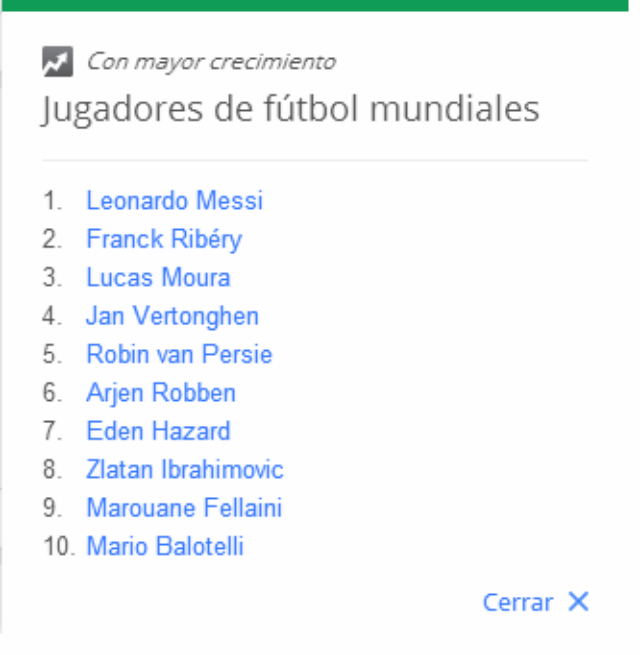The width and height of the screenshot is (640, 655).
Task: Click the "Jugadores de fútbol mundiales" heading
Action: coord(290,109)
